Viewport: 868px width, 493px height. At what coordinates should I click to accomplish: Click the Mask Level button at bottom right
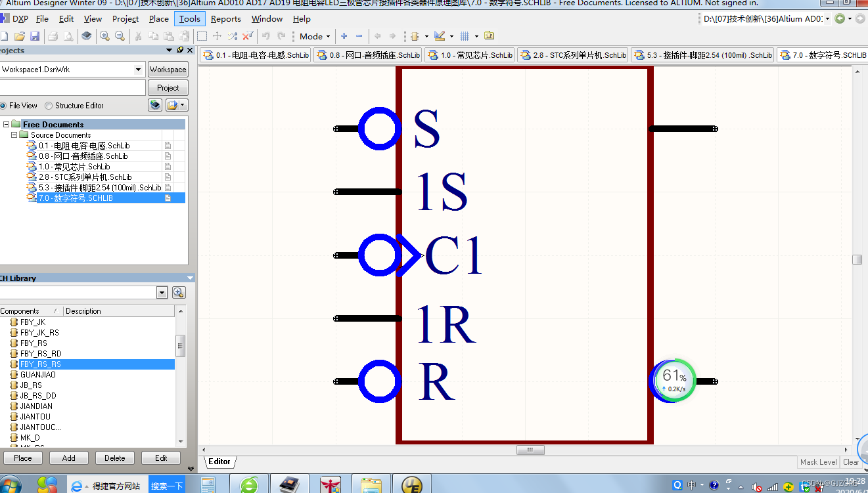pyautogui.click(x=818, y=462)
